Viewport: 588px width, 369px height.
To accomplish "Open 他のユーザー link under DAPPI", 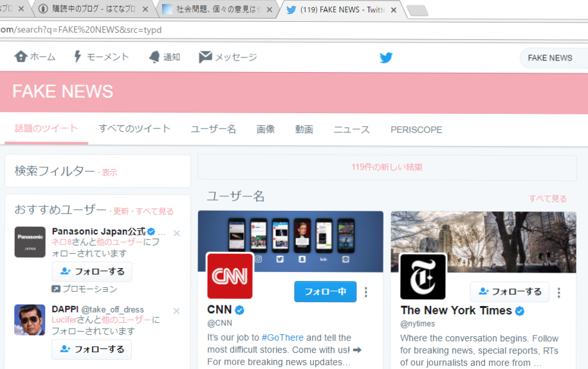I will [126, 319].
